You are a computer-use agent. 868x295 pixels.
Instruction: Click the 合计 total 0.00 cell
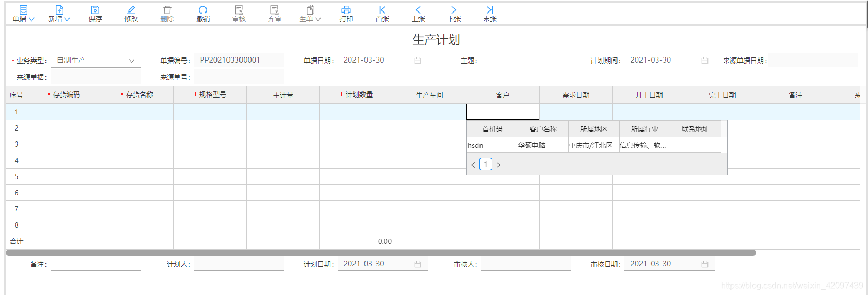pos(356,241)
